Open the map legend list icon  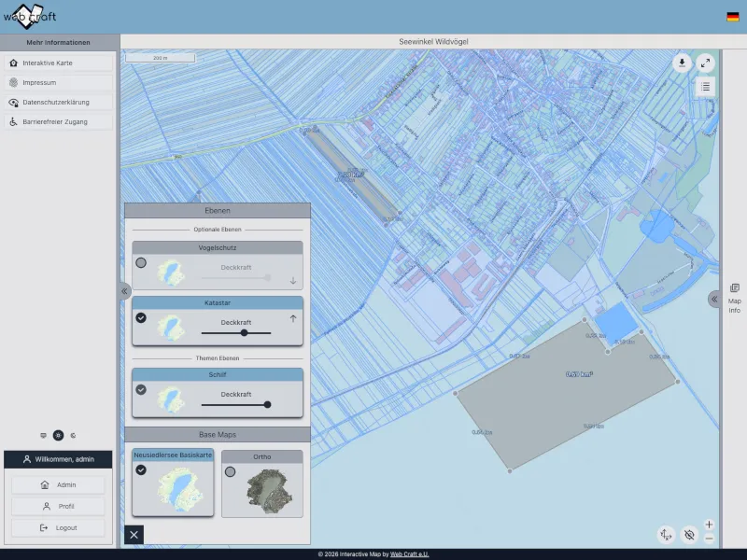[705, 87]
